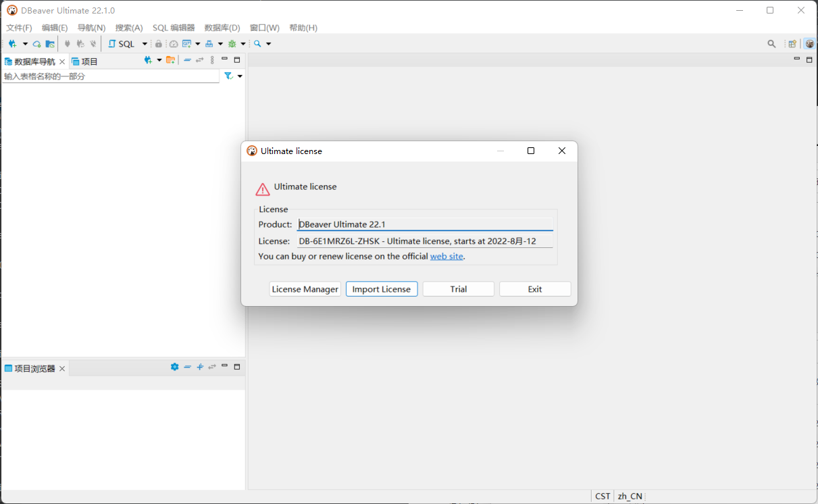Click the magnifier search icon in left toolbar
Screen dimensions: 818x504
tap(257, 44)
